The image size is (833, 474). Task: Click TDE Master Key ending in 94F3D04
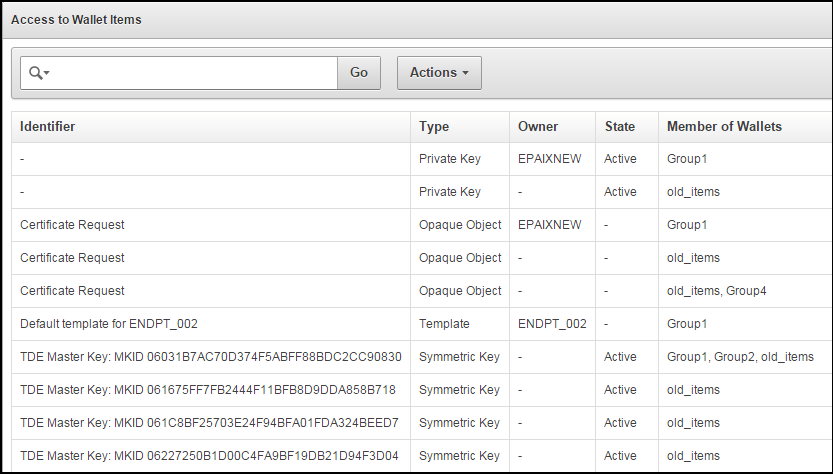(x=209, y=456)
